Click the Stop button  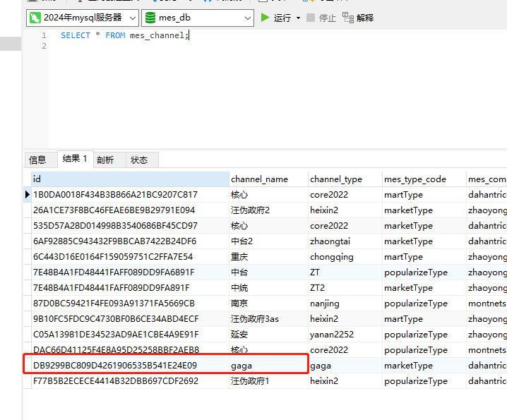click(321, 18)
